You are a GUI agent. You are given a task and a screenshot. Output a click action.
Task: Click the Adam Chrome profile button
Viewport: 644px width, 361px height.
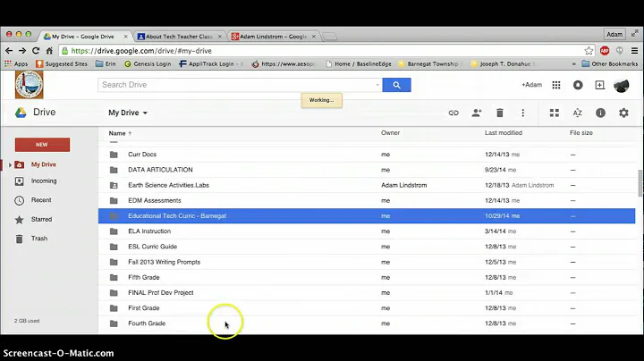614,35
